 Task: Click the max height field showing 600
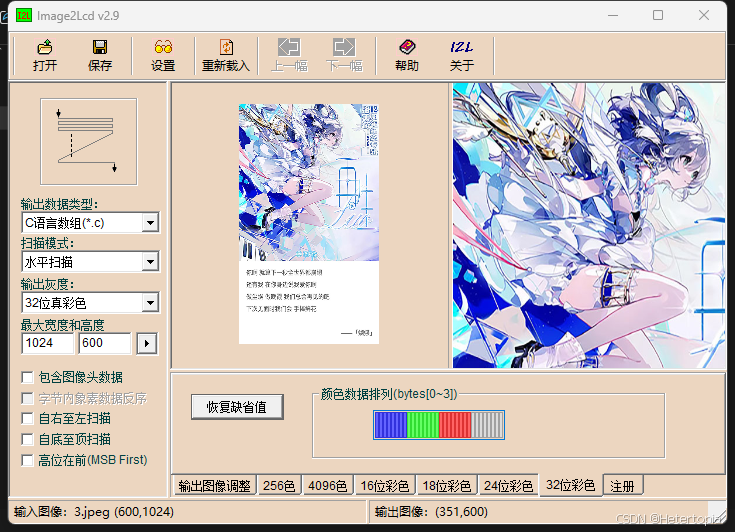105,343
